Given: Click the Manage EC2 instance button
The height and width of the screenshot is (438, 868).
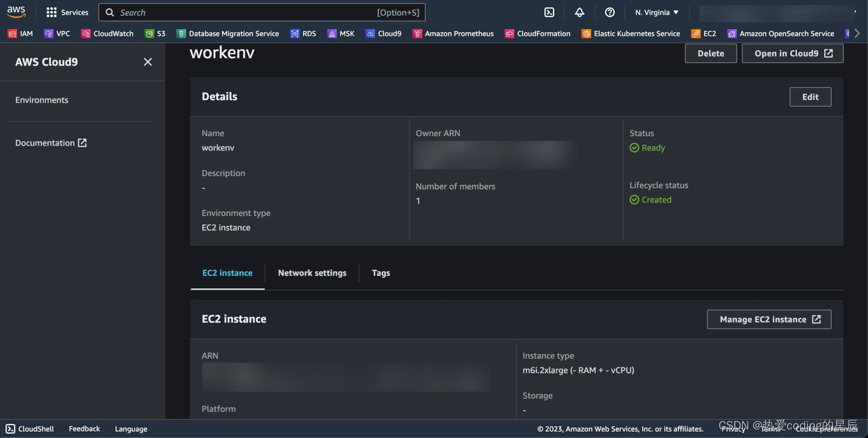Looking at the screenshot, I should pyautogui.click(x=769, y=320).
